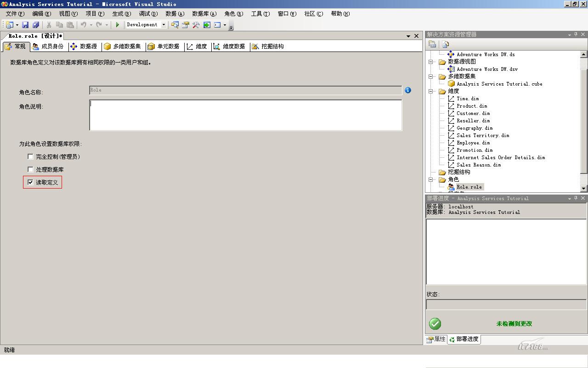Switch to 维度 designer tab
The height and width of the screenshot is (368, 588).
tap(197, 46)
